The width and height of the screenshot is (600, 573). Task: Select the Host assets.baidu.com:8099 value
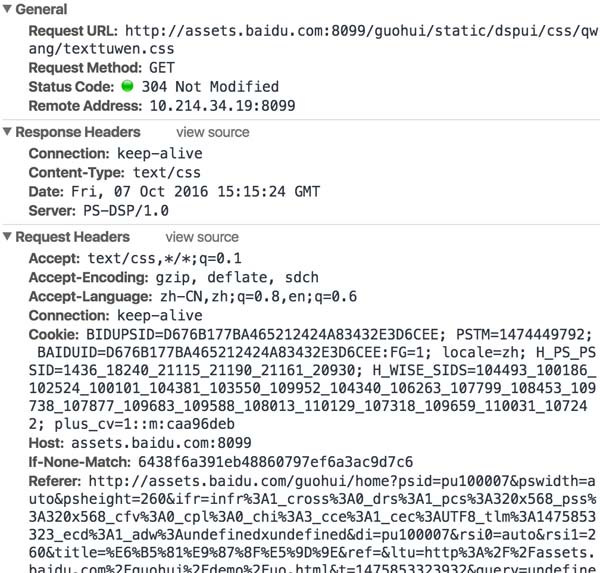tap(152, 441)
